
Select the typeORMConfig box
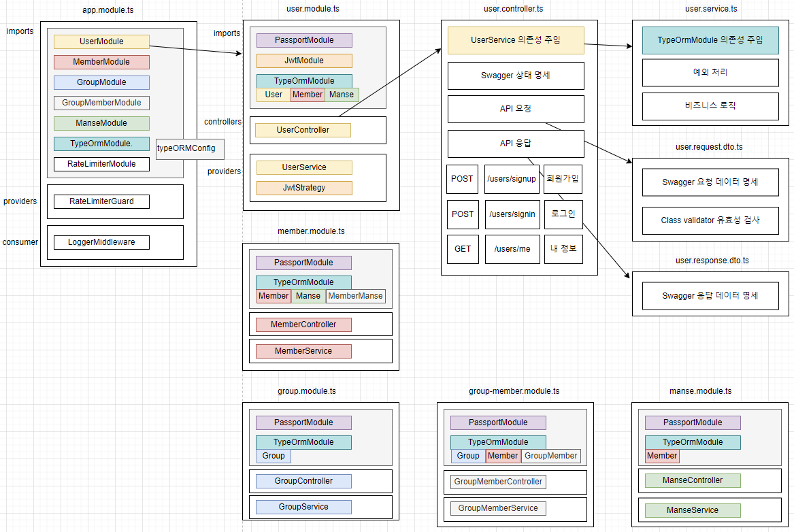coord(189,149)
